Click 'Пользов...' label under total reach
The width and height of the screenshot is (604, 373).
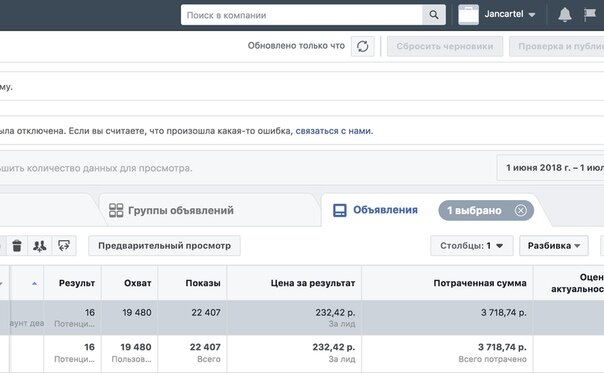coord(131,359)
